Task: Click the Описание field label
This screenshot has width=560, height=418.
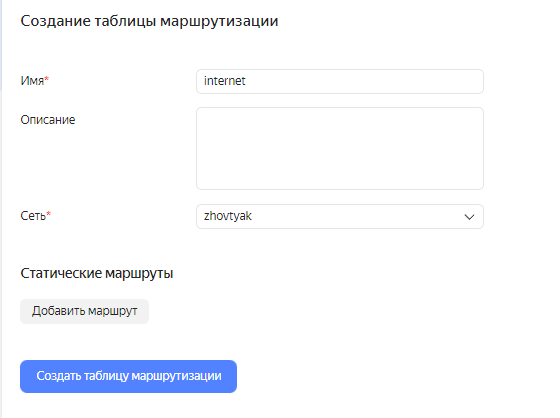Action: (48, 120)
